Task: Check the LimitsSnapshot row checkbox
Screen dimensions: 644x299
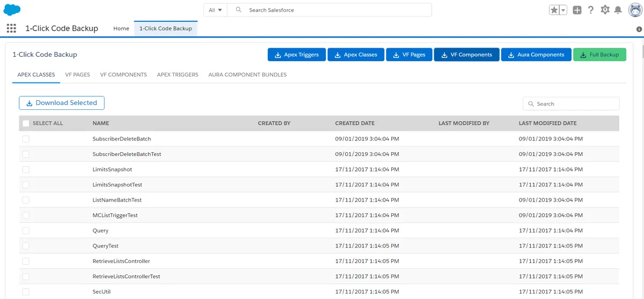Action: coord(26,169)
